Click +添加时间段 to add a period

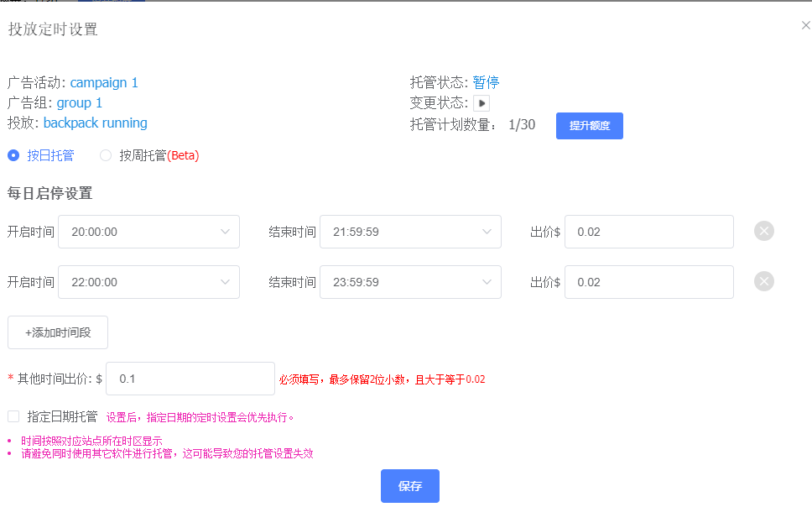tap(57, 332)
